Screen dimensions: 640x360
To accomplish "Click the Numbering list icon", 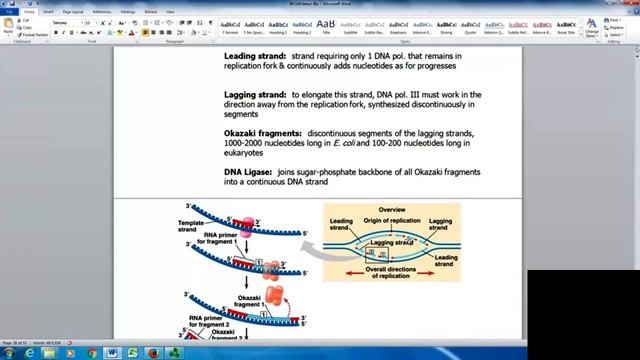I will pos(157,23).
